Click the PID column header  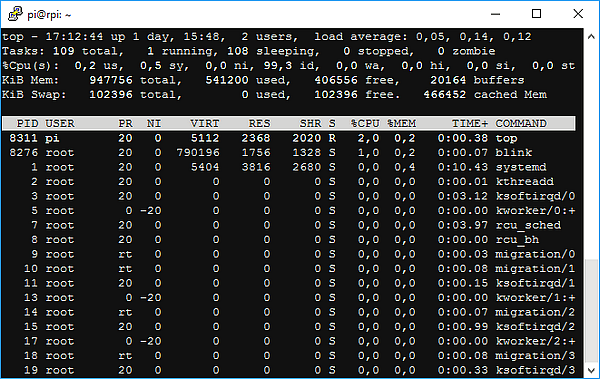click(x=27, y=123)
